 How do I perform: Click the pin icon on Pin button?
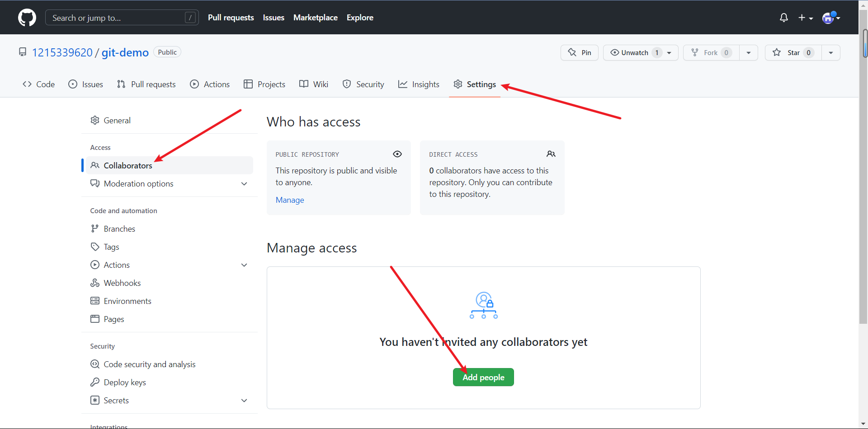(x=572, y=52)
